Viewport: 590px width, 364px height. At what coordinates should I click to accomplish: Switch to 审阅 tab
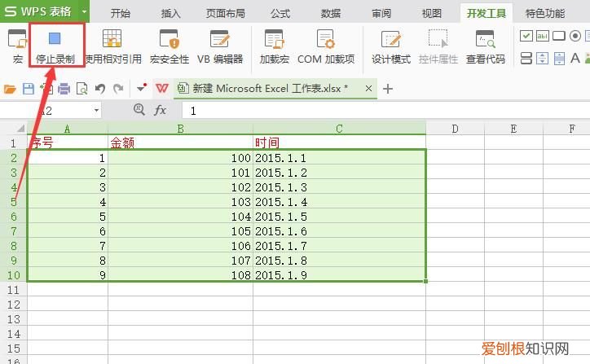381,14
